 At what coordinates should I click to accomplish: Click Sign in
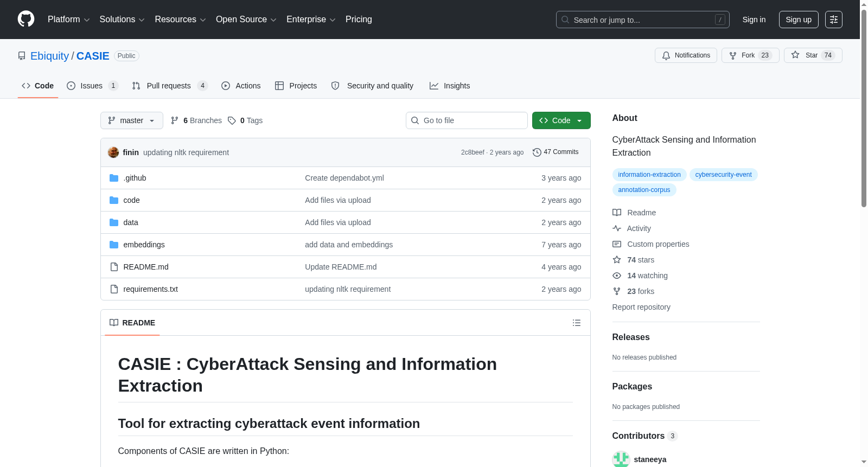(x=754, y=20)
